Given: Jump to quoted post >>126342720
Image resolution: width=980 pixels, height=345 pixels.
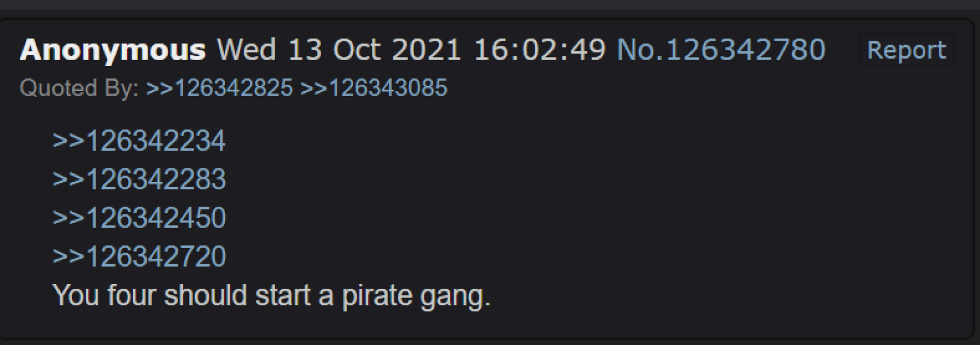Looking at the screenshot, I should 139,256.
